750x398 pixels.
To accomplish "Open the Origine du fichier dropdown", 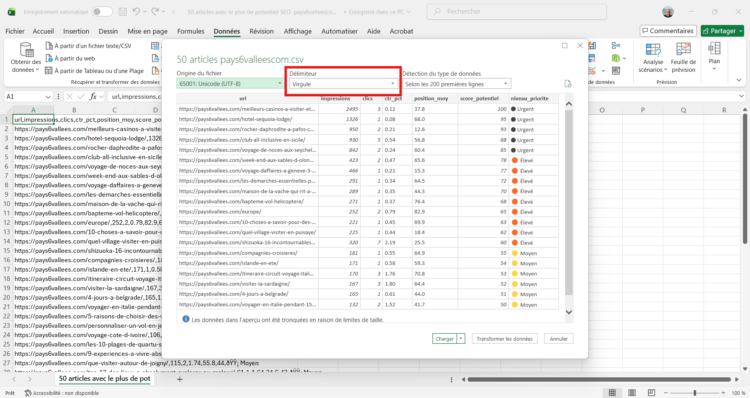I will [x=231, y=84].
